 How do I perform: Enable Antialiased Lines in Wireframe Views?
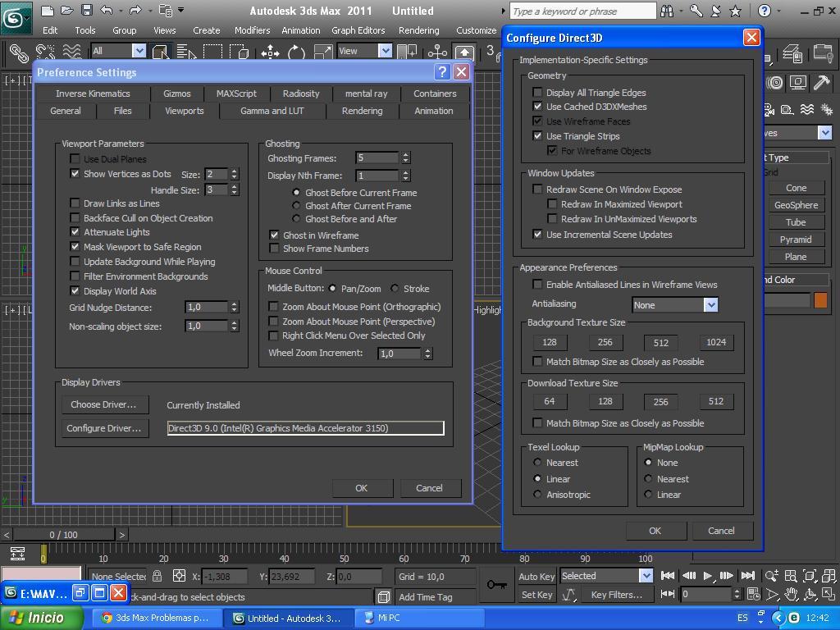coord(537,285)
